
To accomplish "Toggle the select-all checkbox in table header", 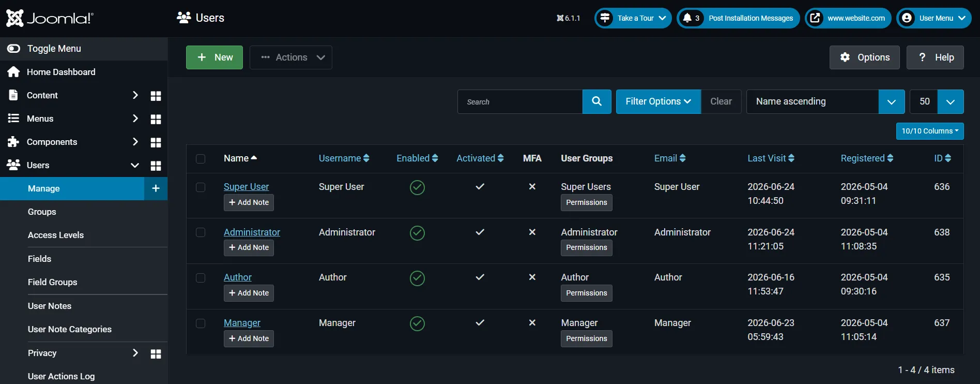I will pos(201,159).
